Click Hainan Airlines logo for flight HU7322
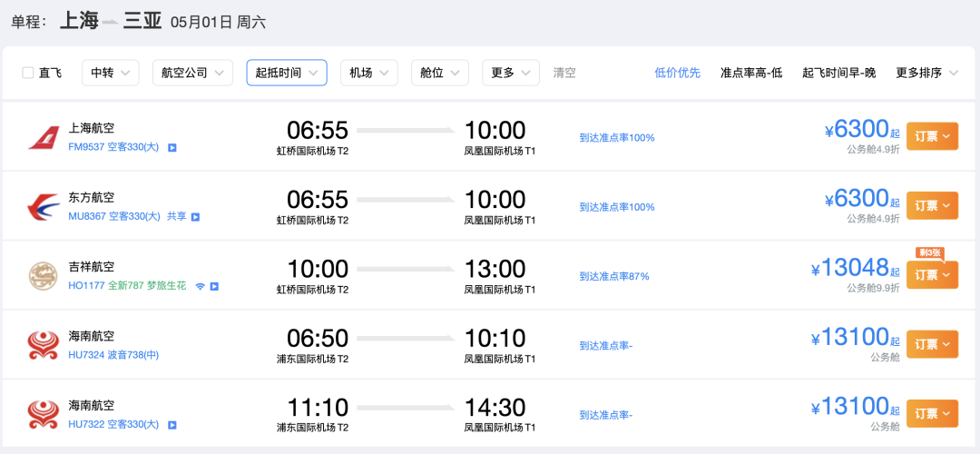 pos(44,415)
